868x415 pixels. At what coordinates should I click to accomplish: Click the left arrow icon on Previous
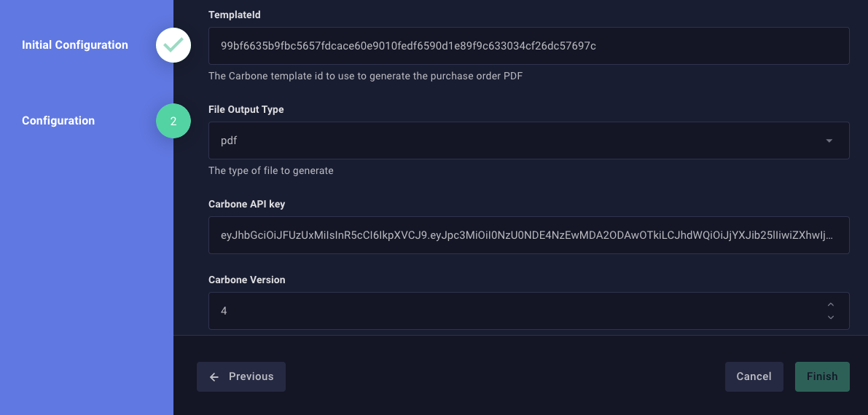click(x=214, y=377)
